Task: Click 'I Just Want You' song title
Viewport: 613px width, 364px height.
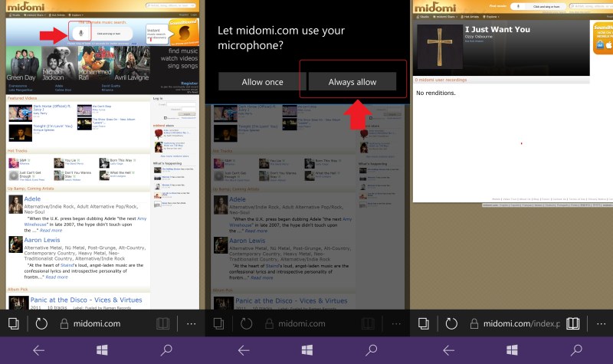Action: pos(497,29)
